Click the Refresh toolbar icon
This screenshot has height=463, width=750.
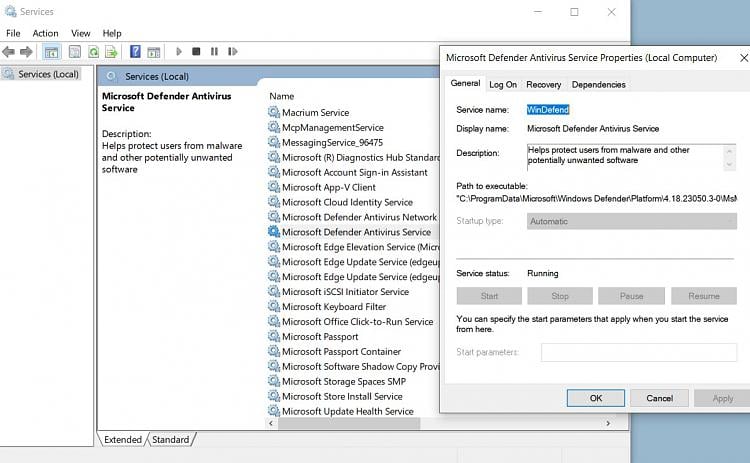(93, 51)
